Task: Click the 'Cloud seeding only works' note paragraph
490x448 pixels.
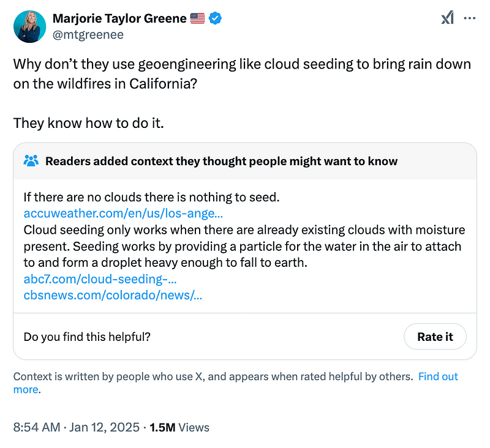Action: pos(244,247)
